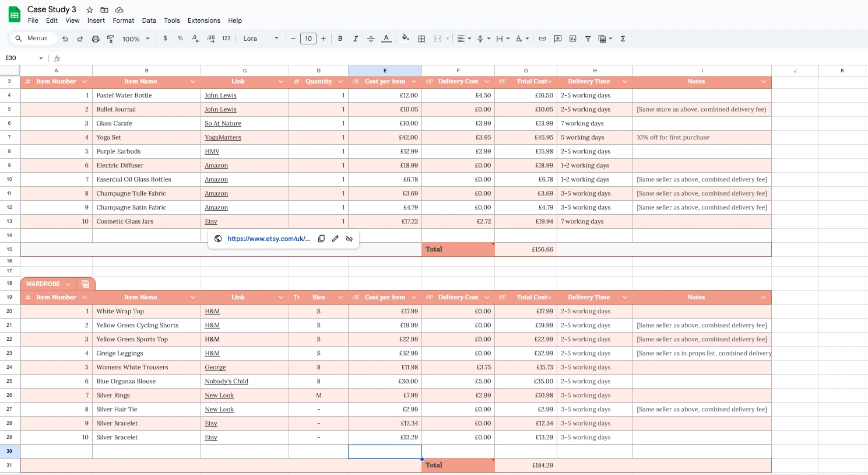Increase decimal places
The height and width of the screenshot is (475, 868).
(x=210, y=39)
